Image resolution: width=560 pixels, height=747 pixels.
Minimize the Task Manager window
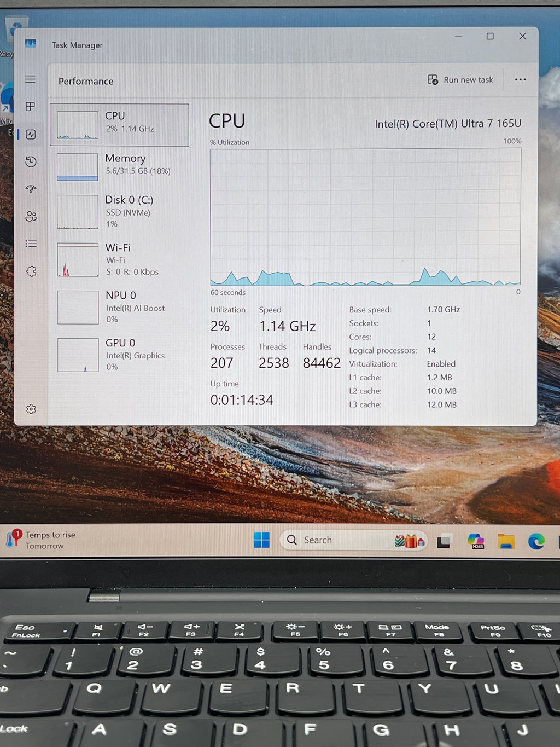pos(458,36)
